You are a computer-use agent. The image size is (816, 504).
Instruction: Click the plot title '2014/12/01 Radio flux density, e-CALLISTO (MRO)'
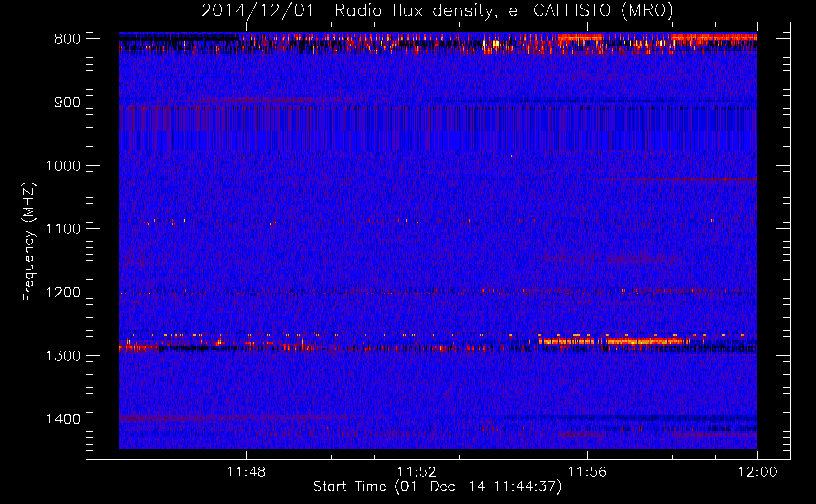[x=437, y=10]
